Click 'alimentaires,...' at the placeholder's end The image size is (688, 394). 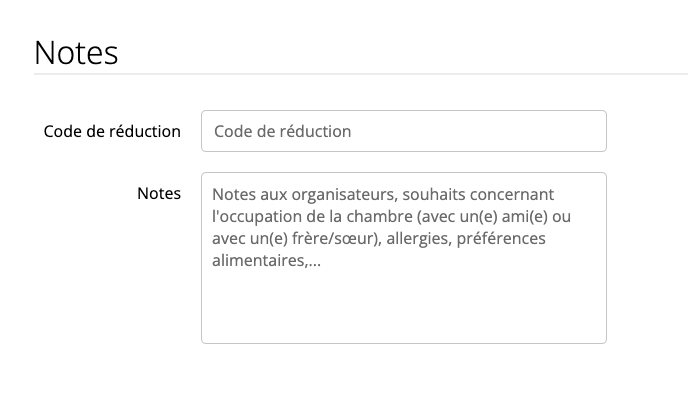click(266, 260)
